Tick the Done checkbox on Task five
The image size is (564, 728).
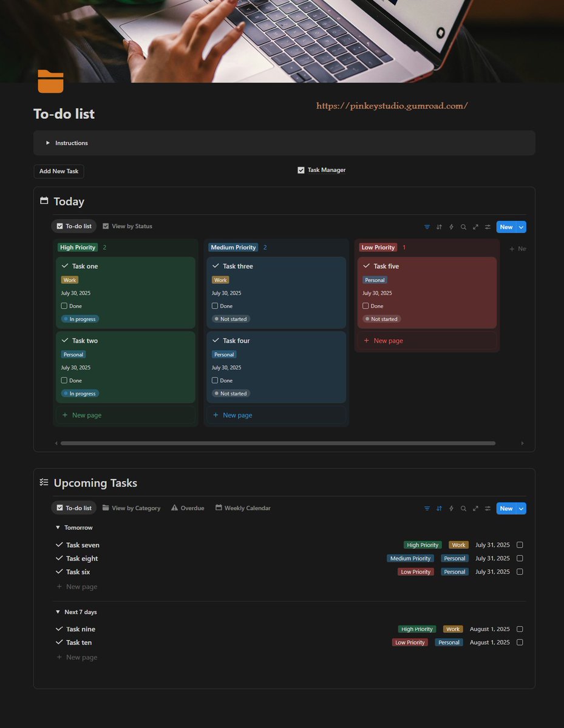click(365, 306)
